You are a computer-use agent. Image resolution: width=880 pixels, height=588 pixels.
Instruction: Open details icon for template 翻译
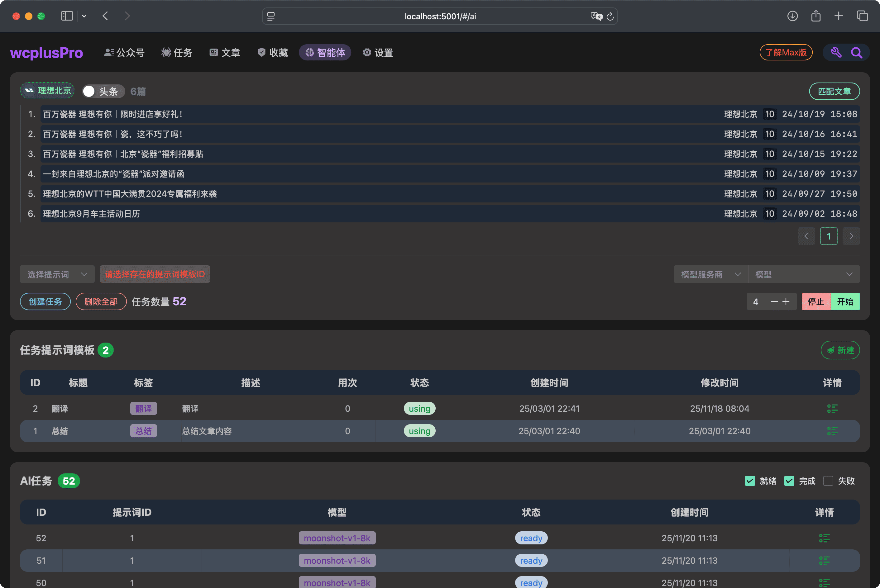coord(832,408)
